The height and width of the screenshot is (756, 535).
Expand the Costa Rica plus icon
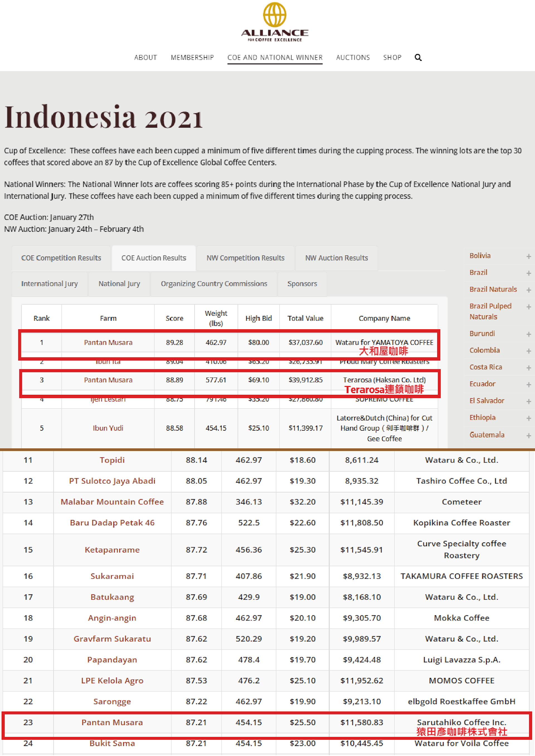(528, 367)
